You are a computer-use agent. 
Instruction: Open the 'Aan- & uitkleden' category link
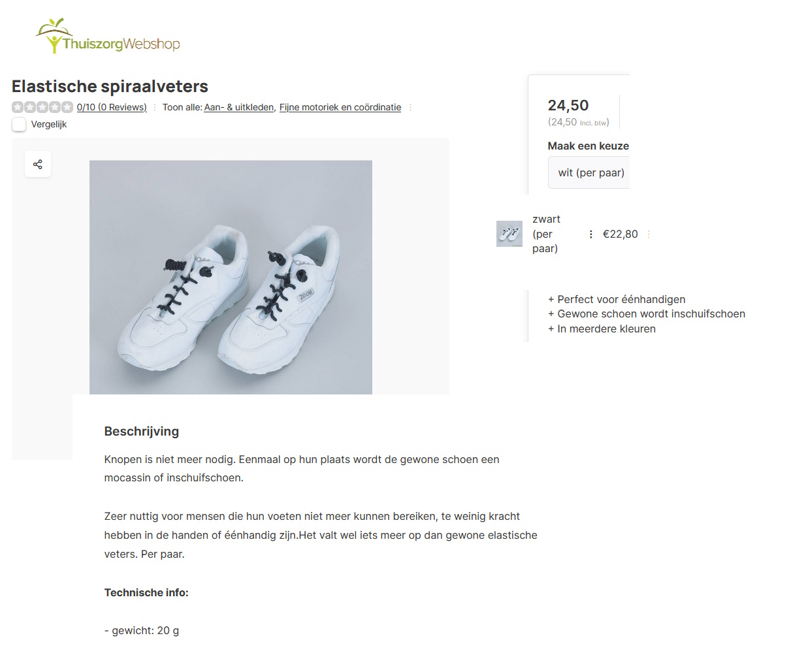239,107
